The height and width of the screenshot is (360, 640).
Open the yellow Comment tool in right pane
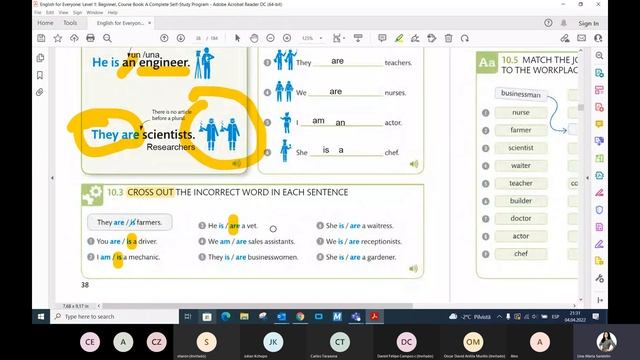599,124
